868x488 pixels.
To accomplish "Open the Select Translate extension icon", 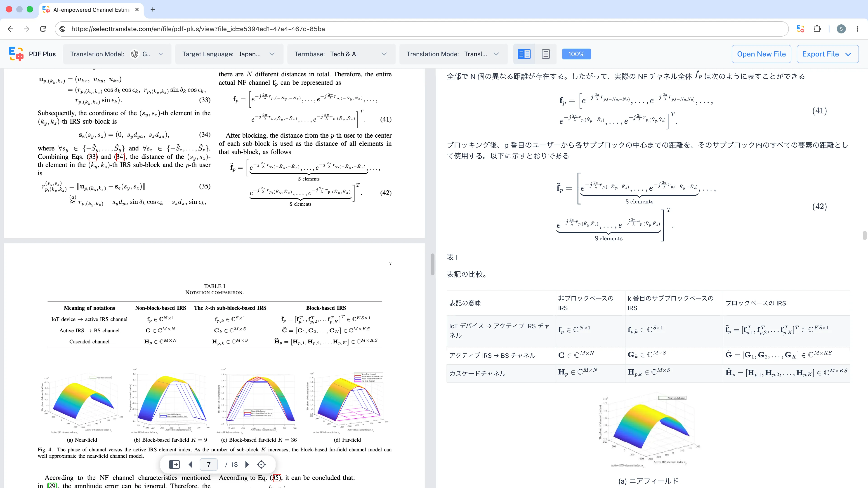I will 801,29.
